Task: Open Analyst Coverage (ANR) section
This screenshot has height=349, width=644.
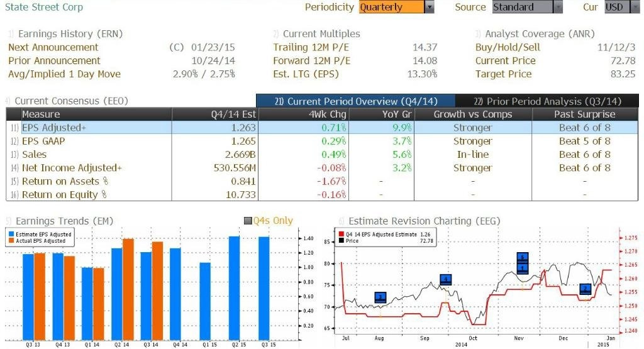Action: tap(540, 34)
